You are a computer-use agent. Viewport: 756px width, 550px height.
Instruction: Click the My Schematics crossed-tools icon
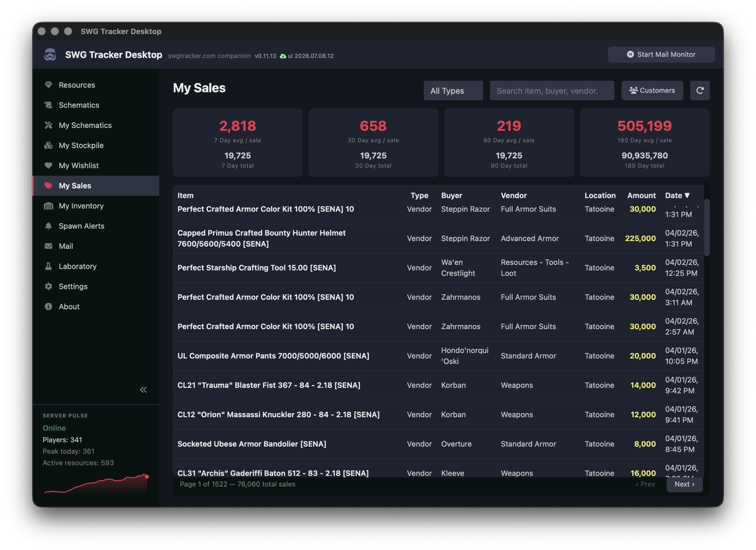pos(48,125)
